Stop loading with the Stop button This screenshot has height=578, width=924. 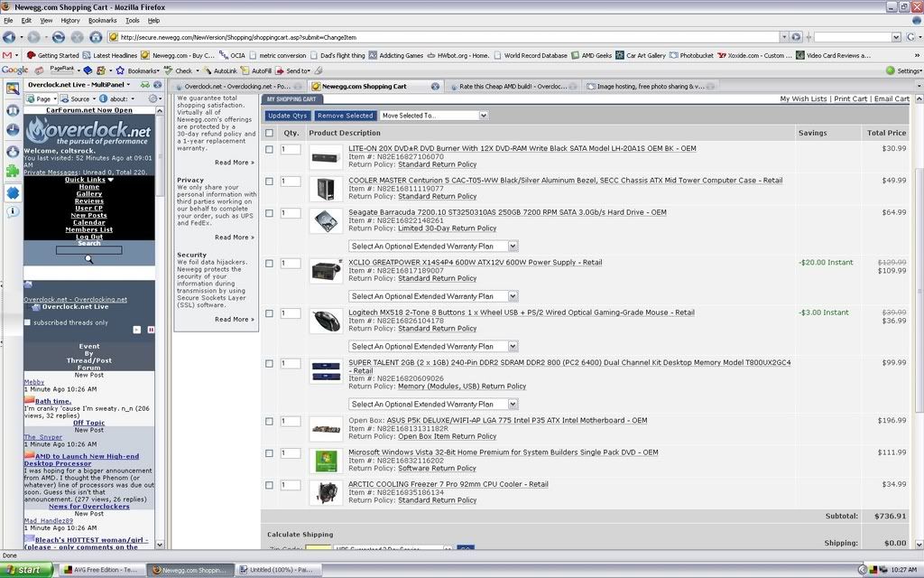coord(78,37)
